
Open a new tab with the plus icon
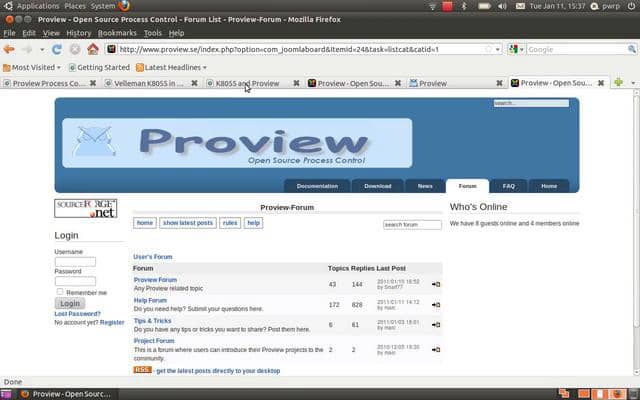coord(618,82)
